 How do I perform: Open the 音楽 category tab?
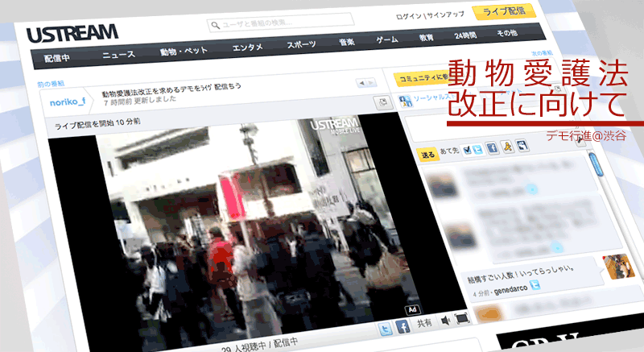[347, 42]
